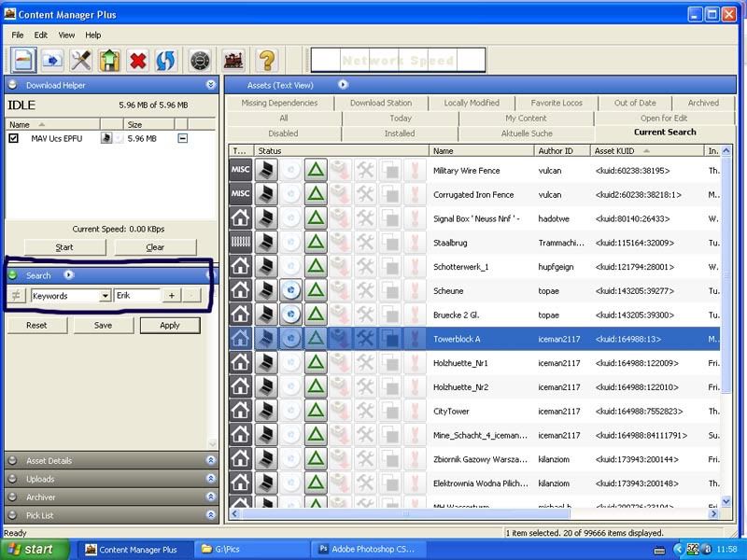
Task: Switch to the Missing Dependencies tab
Action: pos(279,103)
